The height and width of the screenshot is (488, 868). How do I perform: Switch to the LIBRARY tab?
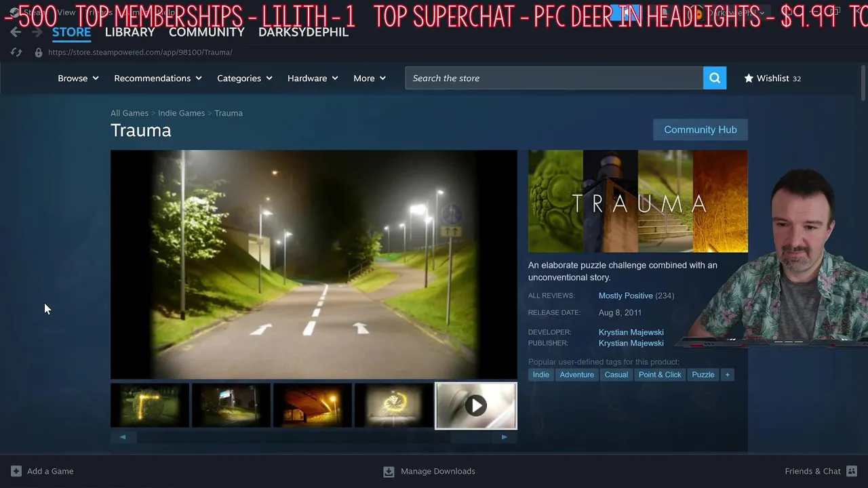point(130,32)
